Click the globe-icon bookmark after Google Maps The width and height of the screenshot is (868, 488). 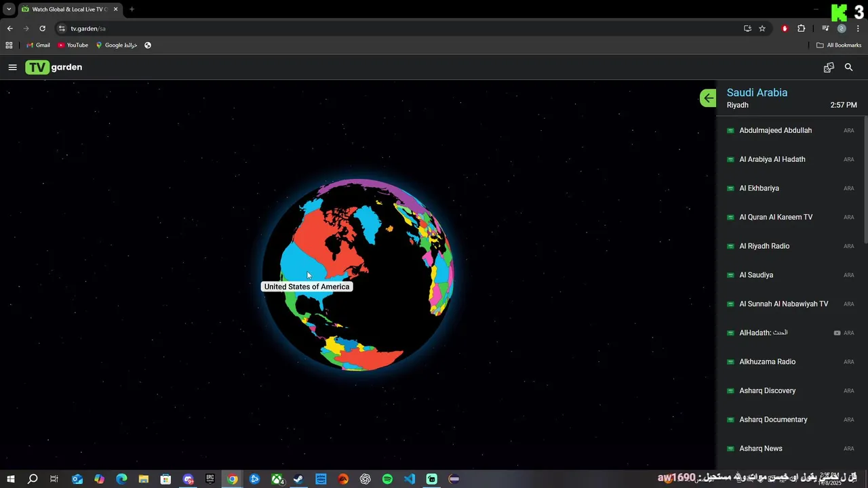(x=148, y=45)
